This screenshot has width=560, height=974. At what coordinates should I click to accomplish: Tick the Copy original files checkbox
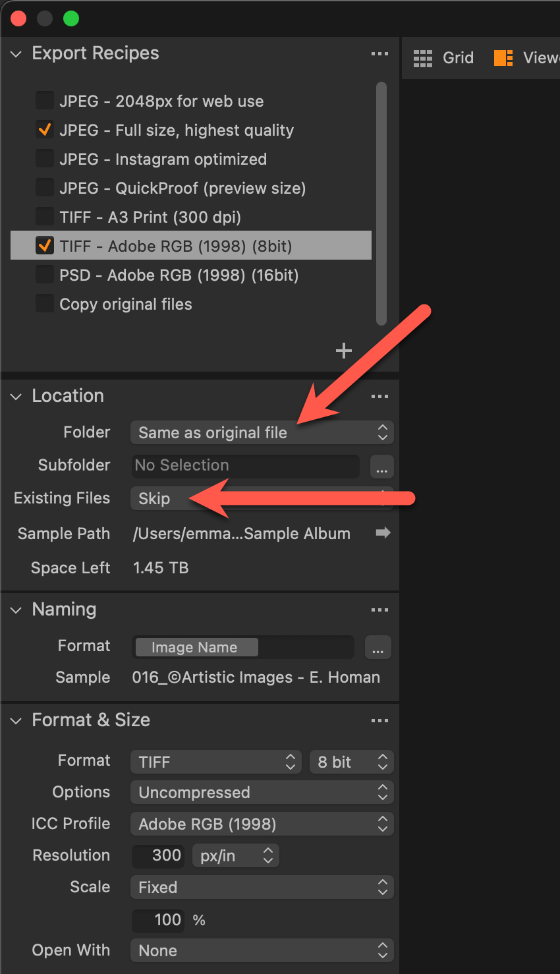(45, 304)
